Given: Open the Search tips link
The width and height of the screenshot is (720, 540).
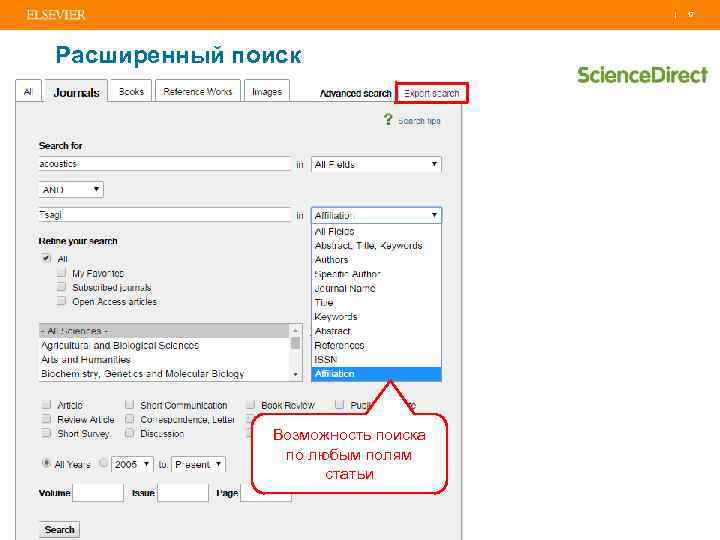Looking at the screenshot, I should [419, 121].
